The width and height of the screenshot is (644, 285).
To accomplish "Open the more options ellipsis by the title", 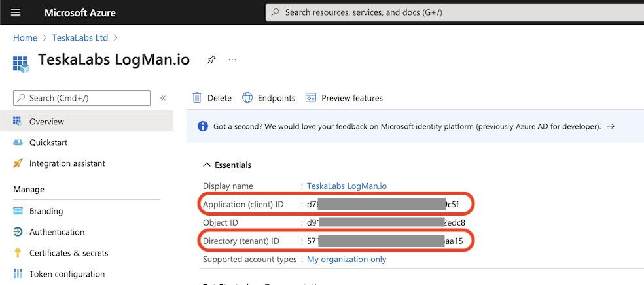I will point(232,59).
